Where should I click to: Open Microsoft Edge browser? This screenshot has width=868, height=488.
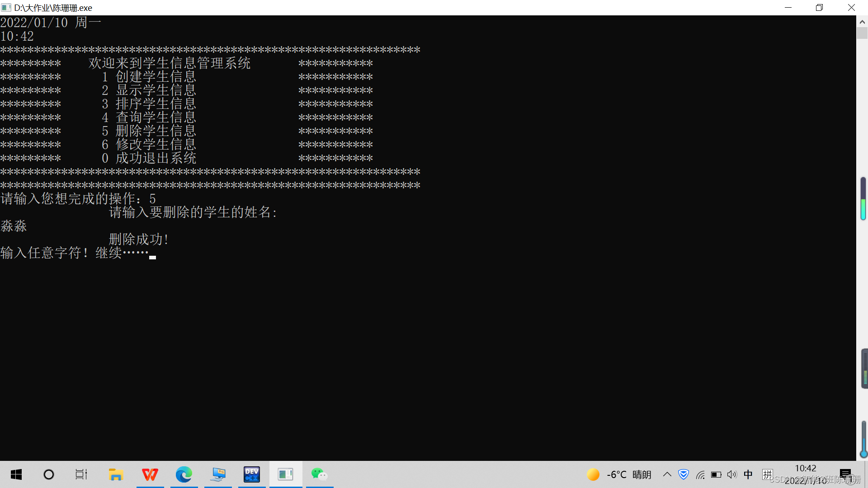[184, 474]
